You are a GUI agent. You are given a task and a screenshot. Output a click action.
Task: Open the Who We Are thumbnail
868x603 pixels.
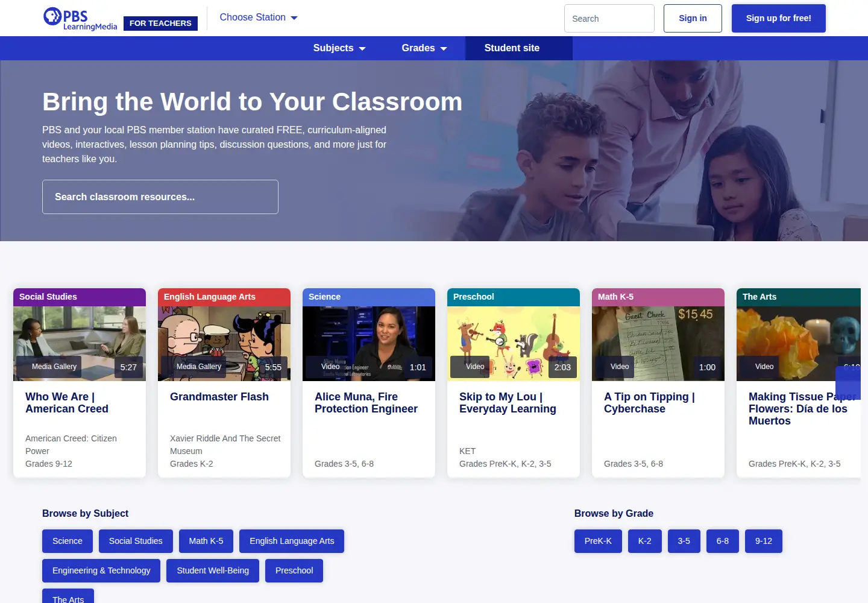click(80, 344)
